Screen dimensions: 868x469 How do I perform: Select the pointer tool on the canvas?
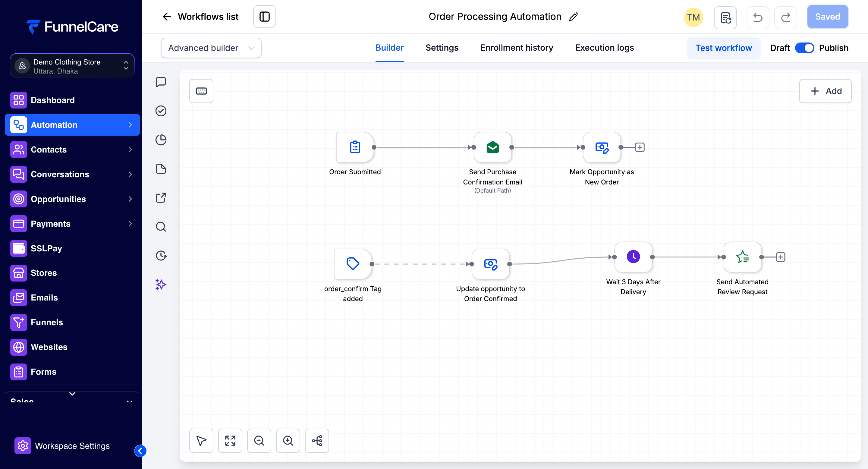201,441
